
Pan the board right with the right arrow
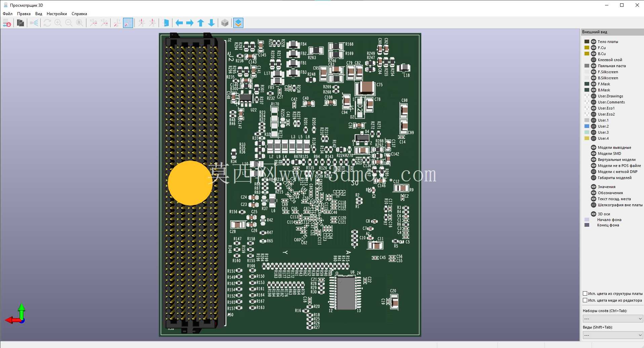pyautogui.click(x=190, y=23)
